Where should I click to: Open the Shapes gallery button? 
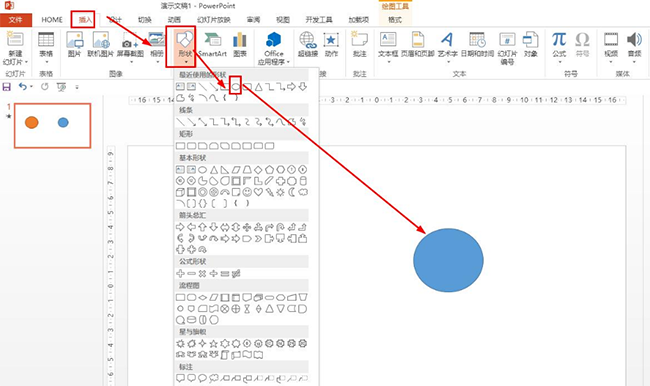click(x=185, y=46)
